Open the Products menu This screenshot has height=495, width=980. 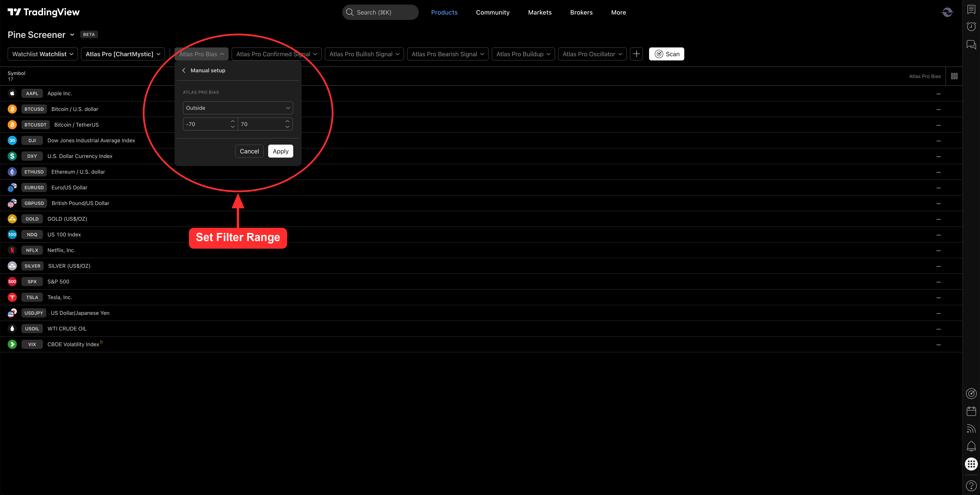[444, 12]
